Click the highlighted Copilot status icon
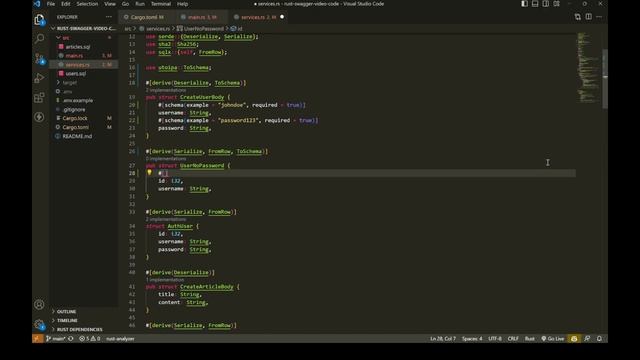 (x=574, y=338)
